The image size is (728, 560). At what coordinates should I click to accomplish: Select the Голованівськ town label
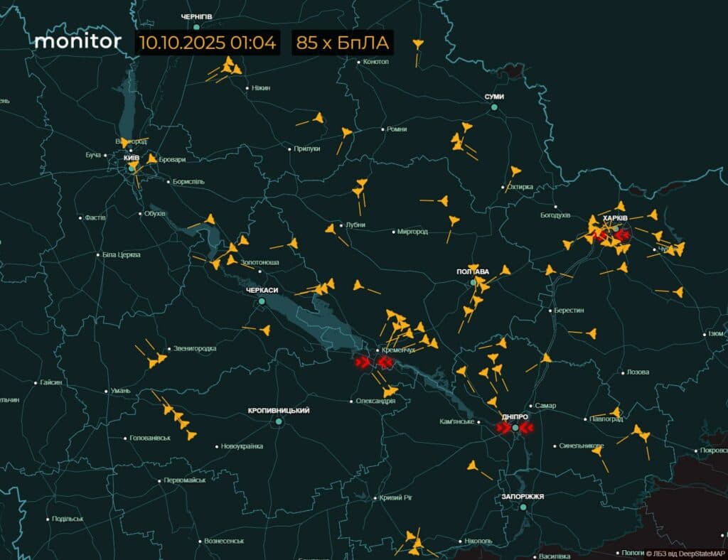click(150, 438)
